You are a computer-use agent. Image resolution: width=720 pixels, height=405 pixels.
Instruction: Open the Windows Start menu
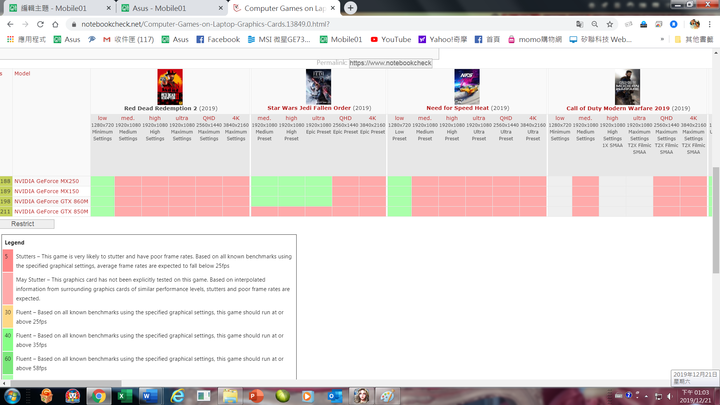pyautogui.click(x=12, y=396)
